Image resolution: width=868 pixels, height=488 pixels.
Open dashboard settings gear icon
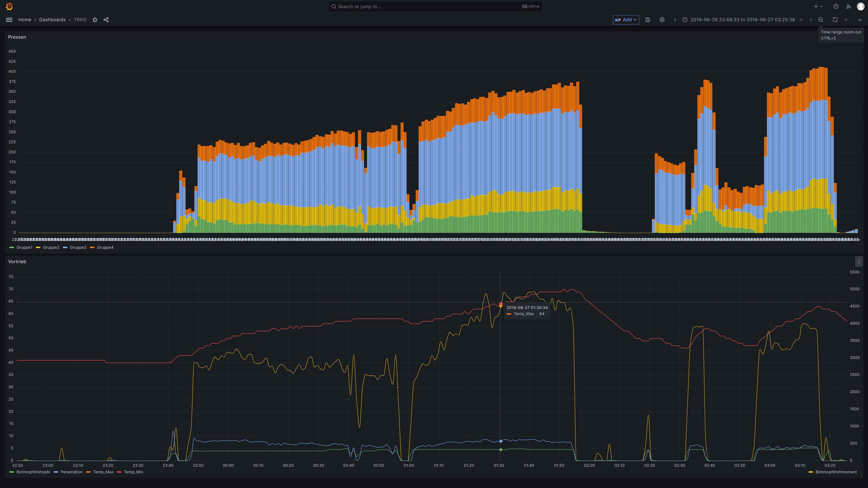tap(662, 20)
